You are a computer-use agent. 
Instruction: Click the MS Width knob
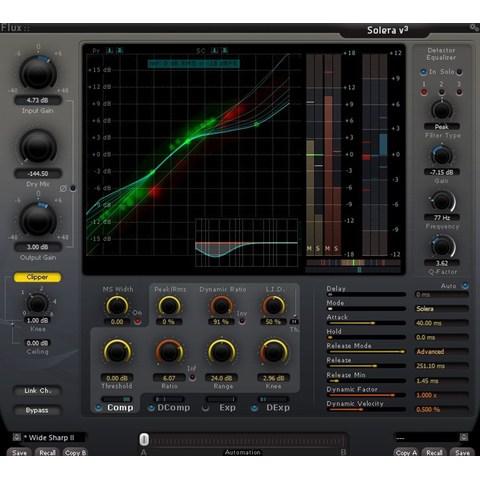coord(117,306)
